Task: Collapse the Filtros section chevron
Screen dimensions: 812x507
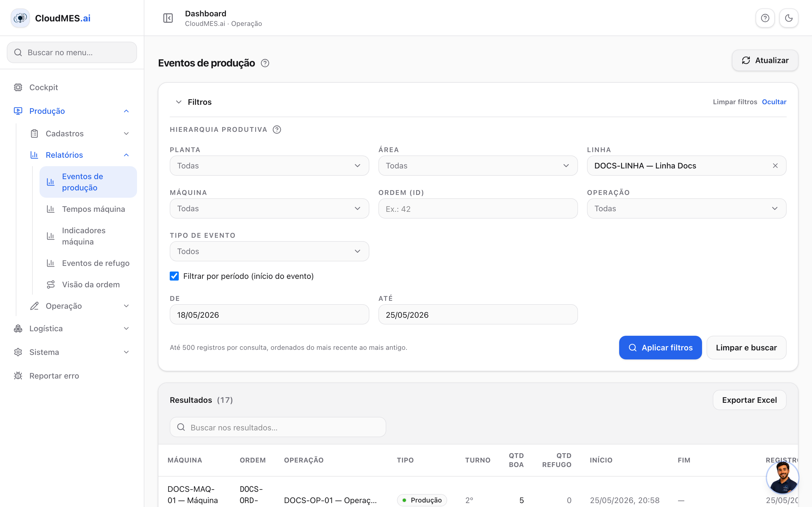Action: (x=178, y=102)
